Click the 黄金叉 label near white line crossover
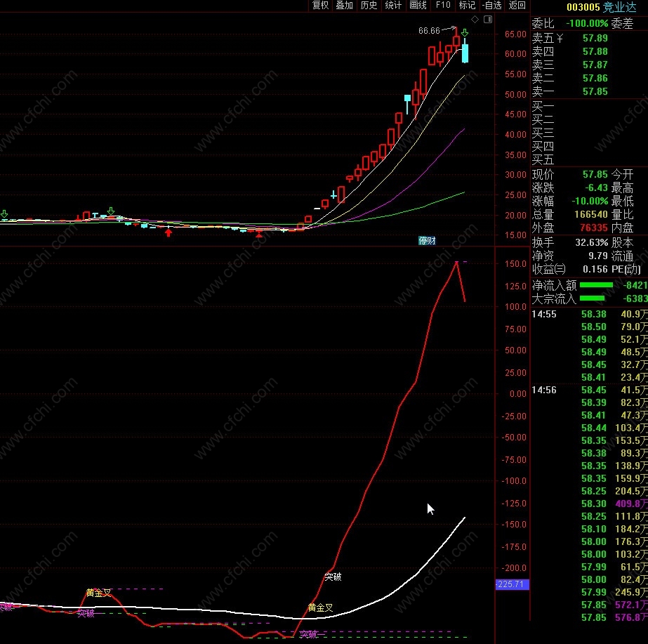The width and height of the screenshot is (648, 644). (320, 607)
